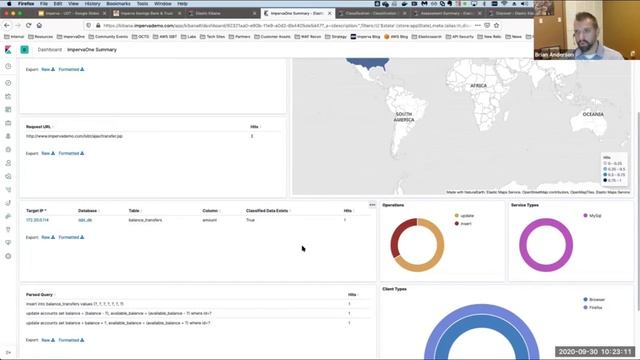The width and height of the screenshot is (640, 360).
Task: Close the ImpervaOne Summary tab
Action: (330, 13)
